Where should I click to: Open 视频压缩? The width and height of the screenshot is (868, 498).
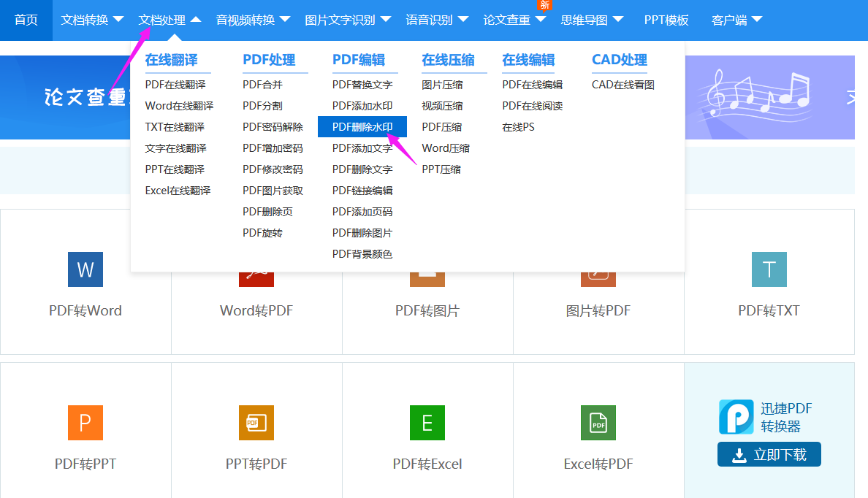442,106
